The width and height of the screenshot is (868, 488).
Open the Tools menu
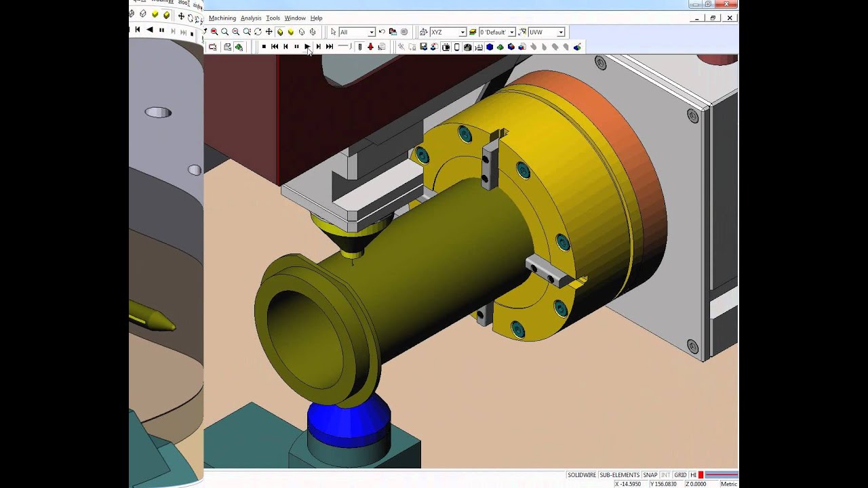pos(273,18)
